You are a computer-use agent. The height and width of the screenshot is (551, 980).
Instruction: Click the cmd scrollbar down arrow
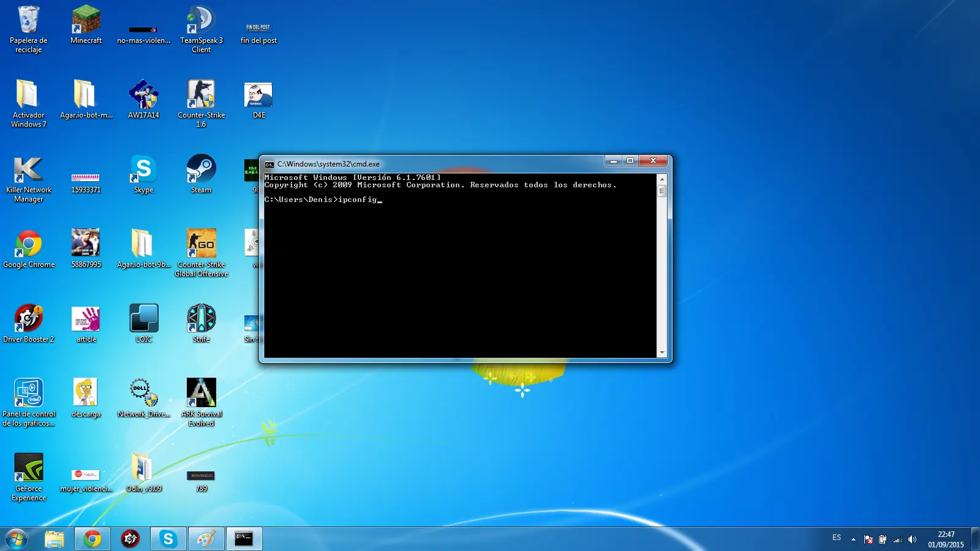tap(661, 353)
